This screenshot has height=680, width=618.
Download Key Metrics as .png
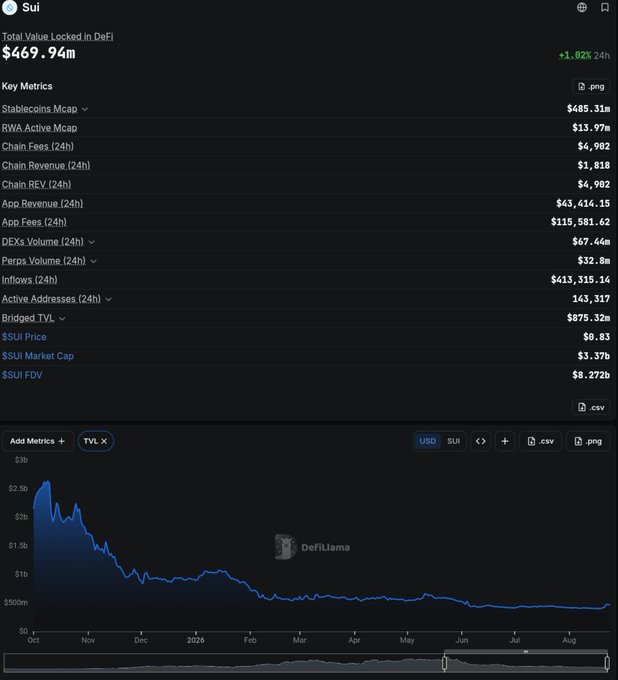tap(591, 86)
